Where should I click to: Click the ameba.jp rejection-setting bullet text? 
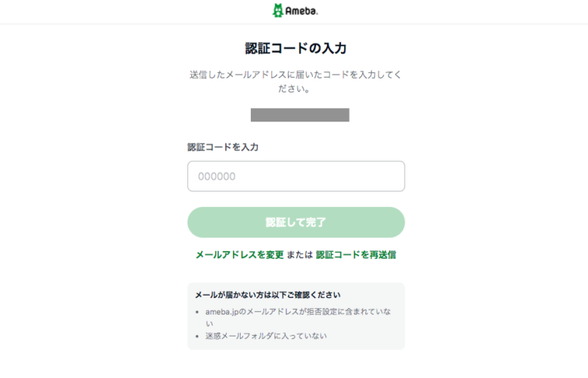click(298, 318)
